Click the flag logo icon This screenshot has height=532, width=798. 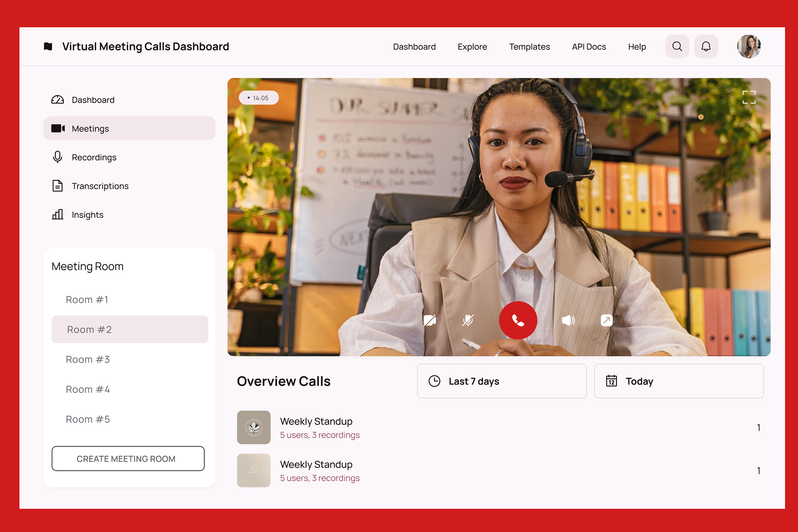tap(48, 46)
